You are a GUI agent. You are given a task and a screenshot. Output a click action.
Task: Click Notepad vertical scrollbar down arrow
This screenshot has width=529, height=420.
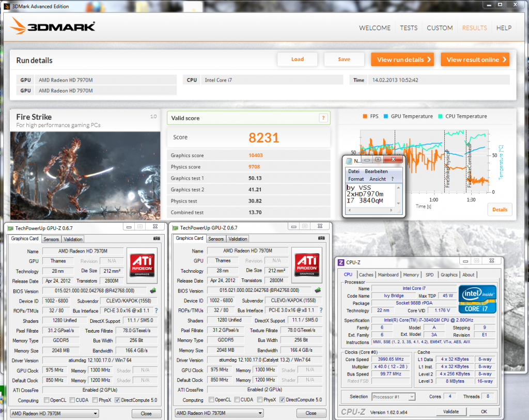point(398,203)
